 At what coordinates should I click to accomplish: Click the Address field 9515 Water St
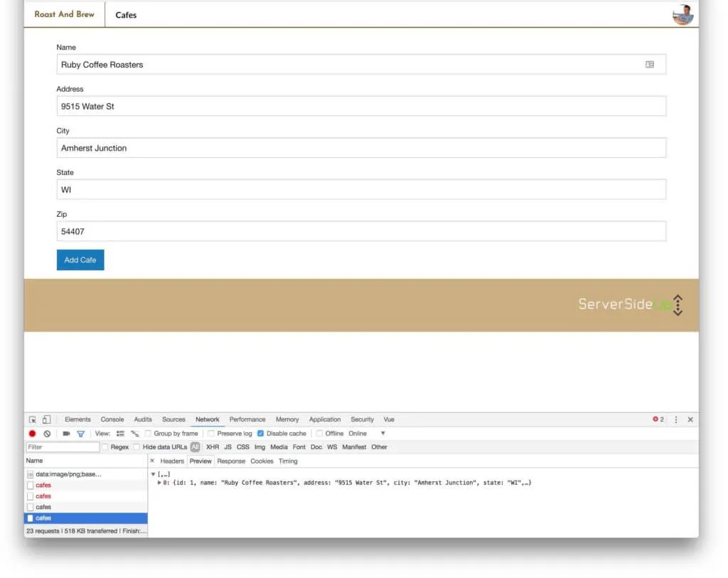[361, 107]
